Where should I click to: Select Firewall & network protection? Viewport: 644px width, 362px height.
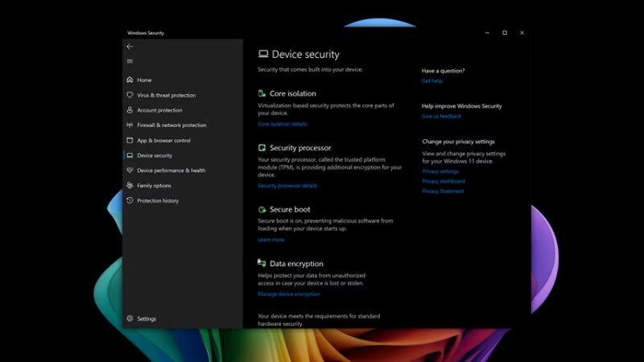coord(171,125)
